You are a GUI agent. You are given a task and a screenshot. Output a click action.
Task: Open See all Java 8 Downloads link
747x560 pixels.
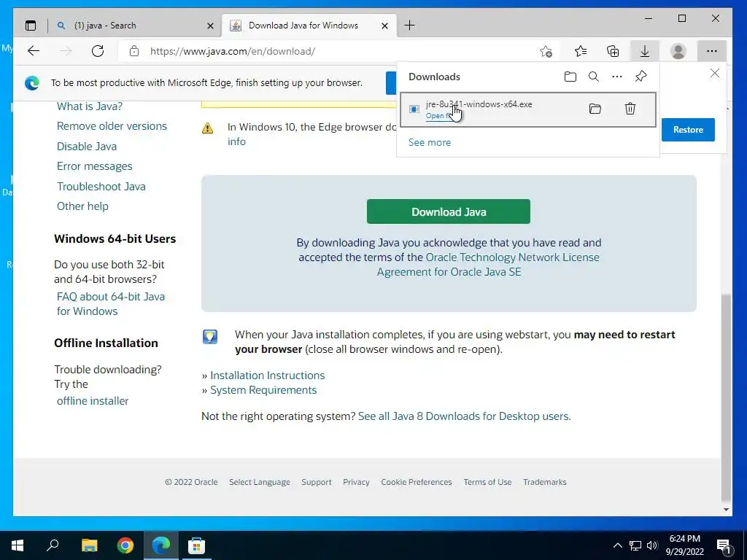[x=464, y=416]
